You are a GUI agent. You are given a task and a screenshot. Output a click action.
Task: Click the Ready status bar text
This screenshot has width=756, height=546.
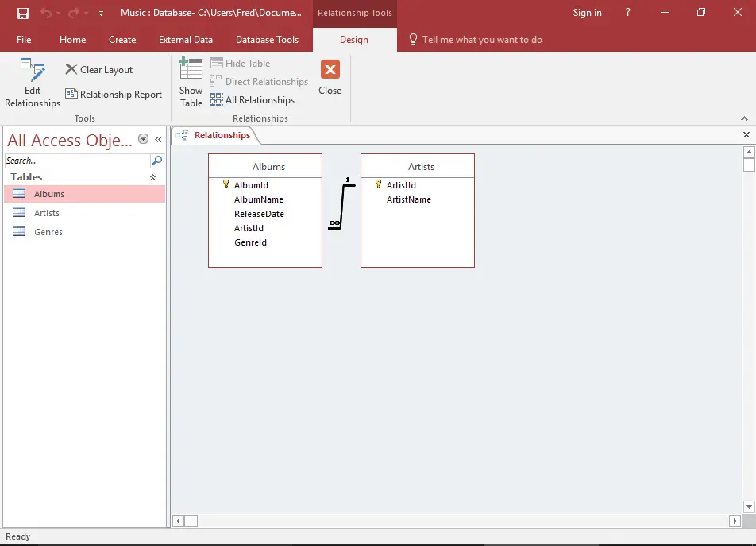17,536
